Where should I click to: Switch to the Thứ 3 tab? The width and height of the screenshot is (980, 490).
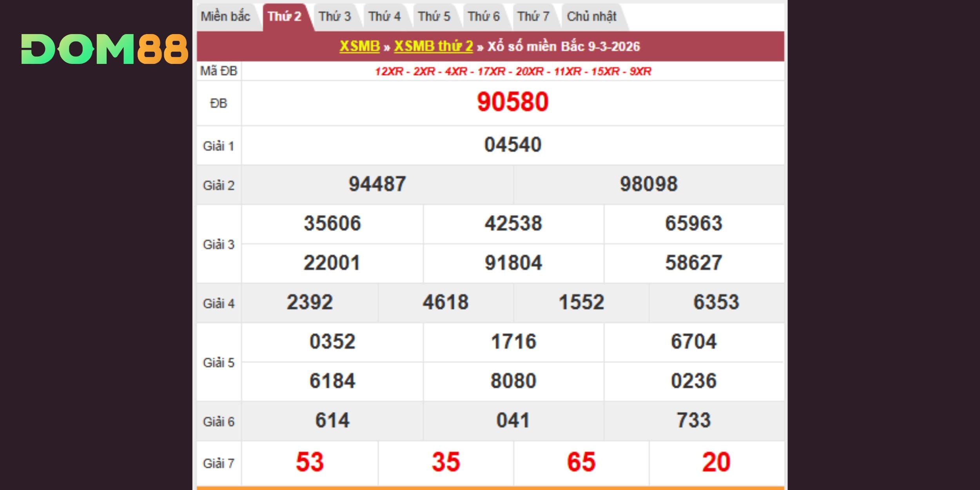tap(334, 16)
